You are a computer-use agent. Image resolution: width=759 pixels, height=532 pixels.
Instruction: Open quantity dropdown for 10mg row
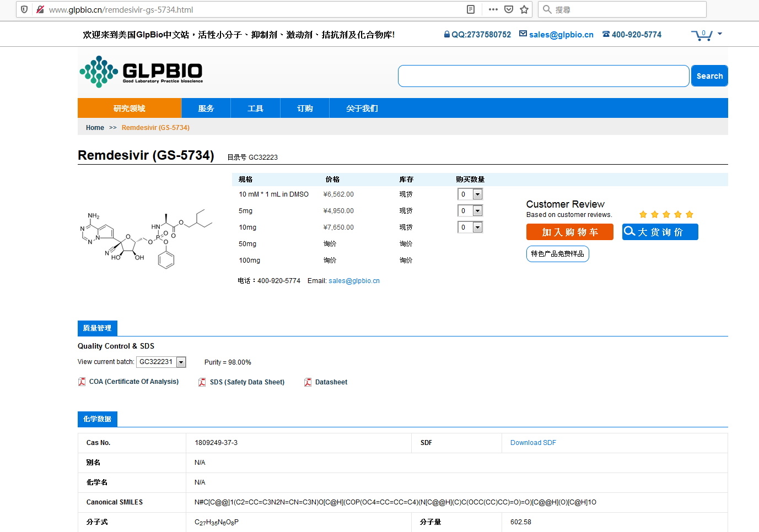470,227
